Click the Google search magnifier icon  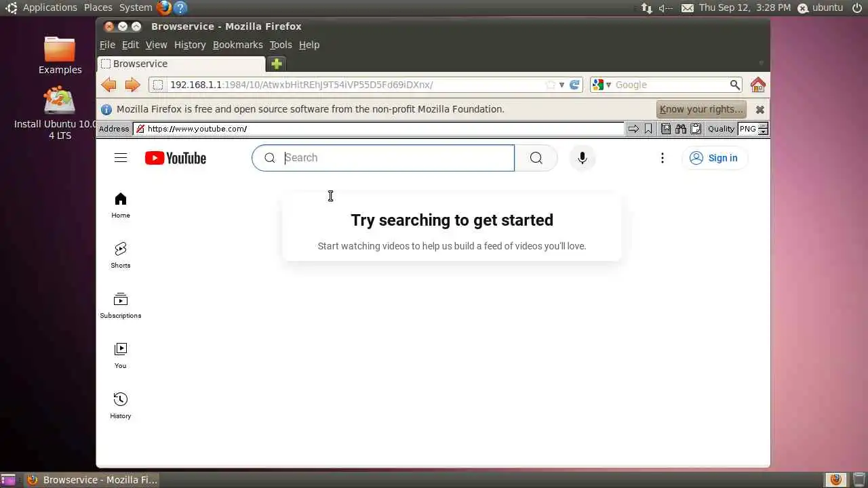tap(734, 85)
